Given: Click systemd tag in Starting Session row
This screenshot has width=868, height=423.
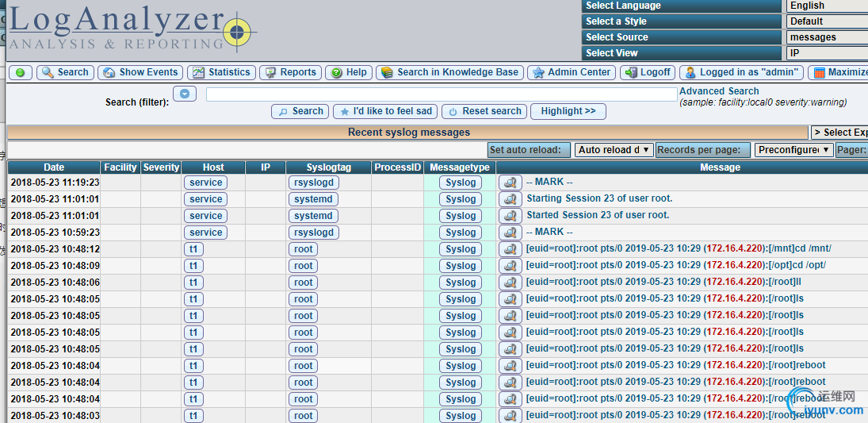Looking at the screenshot, I should [x=313, y=199].
